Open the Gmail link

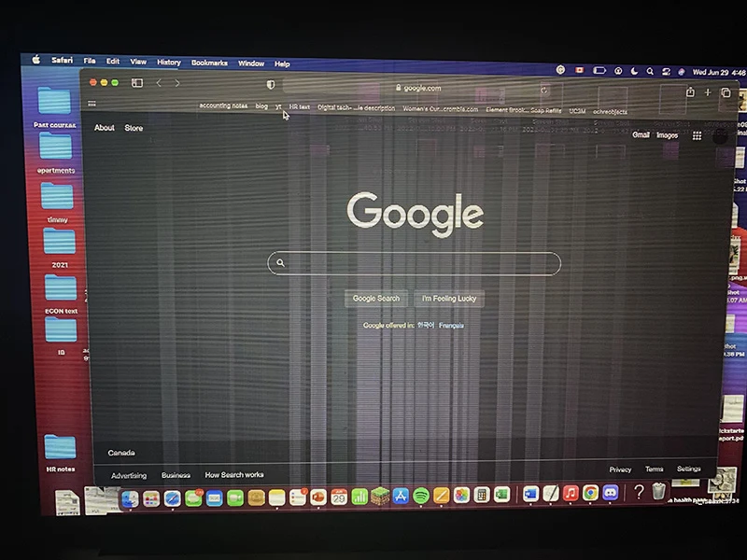pos(641,134)
